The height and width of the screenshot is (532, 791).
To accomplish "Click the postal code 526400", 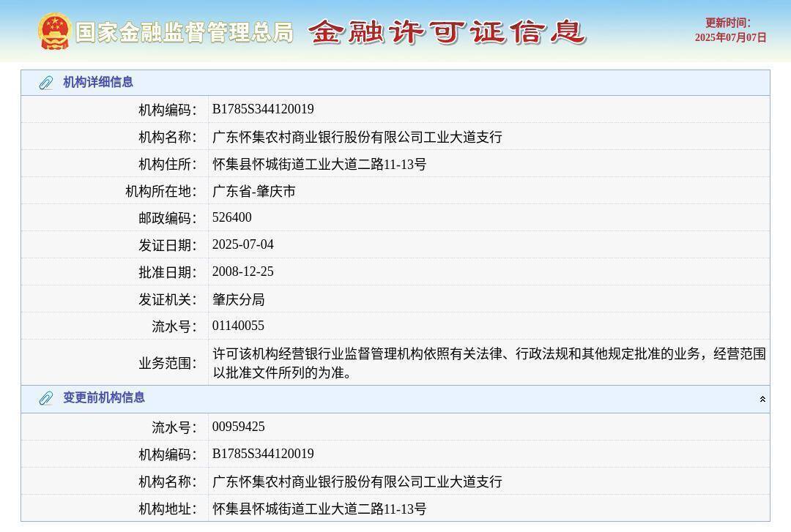I will point(232,217).
